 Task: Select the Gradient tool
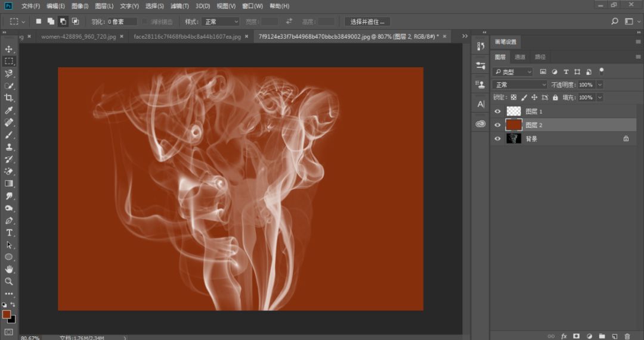8,184
